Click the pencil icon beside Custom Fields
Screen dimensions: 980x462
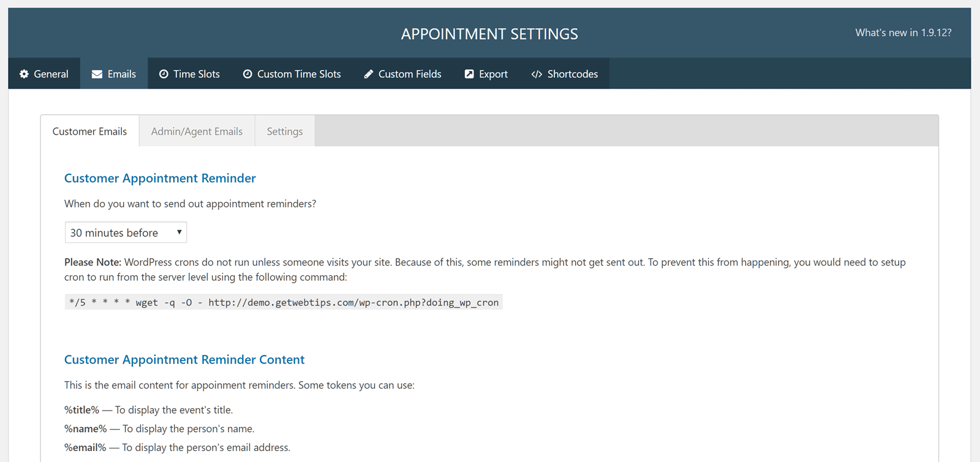[x=368, y=74]
